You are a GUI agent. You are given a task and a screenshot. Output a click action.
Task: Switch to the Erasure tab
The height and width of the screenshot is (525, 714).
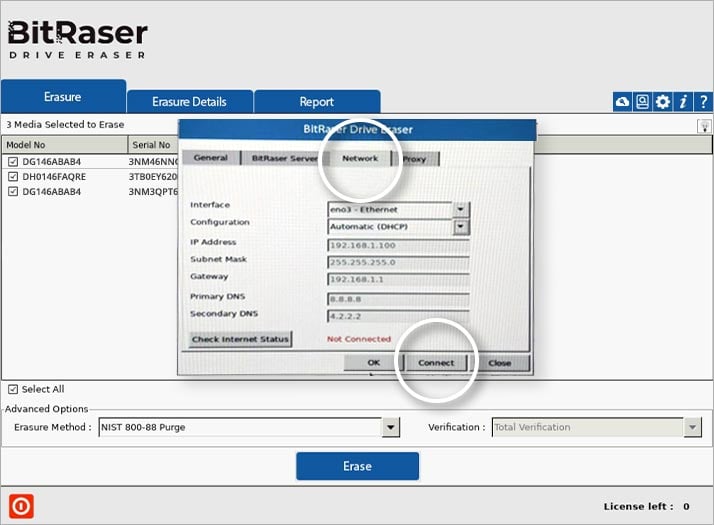(63, 97)
